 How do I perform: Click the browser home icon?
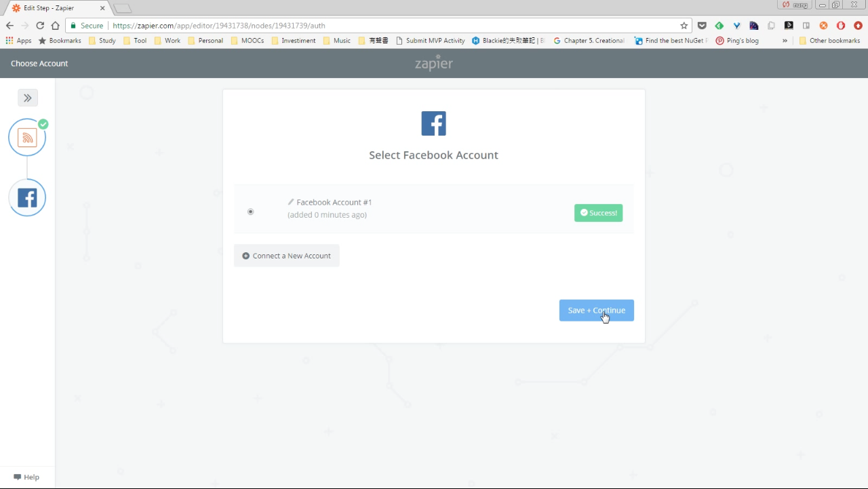coord(56,26)
